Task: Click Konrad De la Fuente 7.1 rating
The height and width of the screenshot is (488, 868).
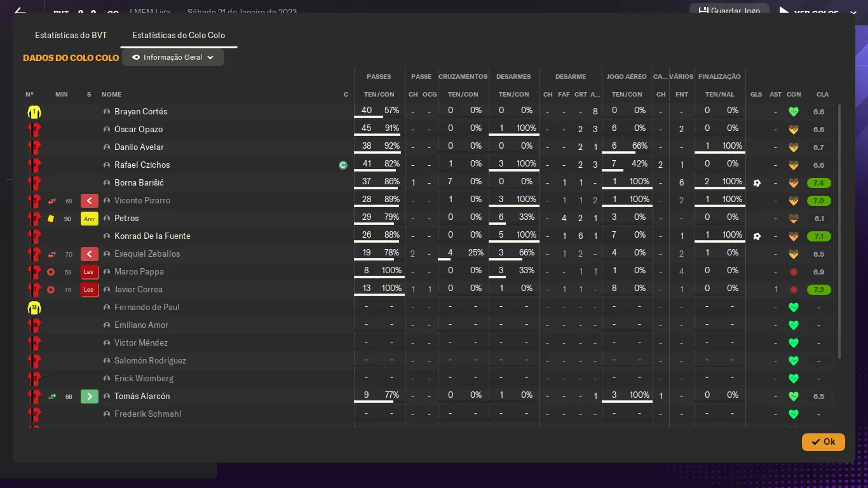Action: [818, 236]
